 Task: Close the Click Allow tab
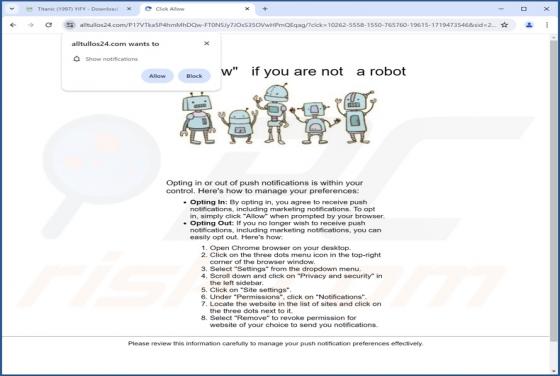[247, 9]
